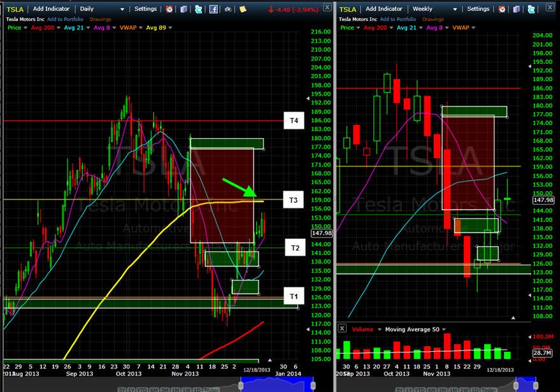
Task: Open the yellow sticky note icon
Action: pyautogui.click(x=243, y=9)
